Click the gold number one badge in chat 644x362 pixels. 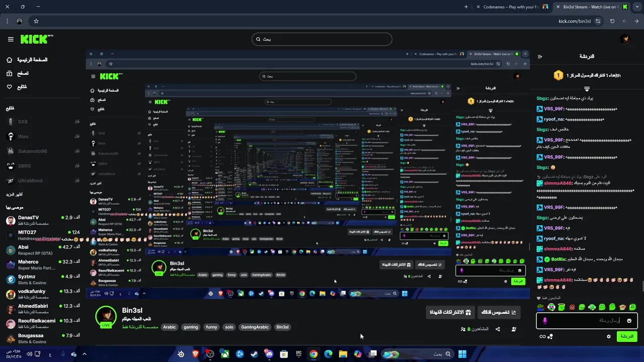coord(558,75)
